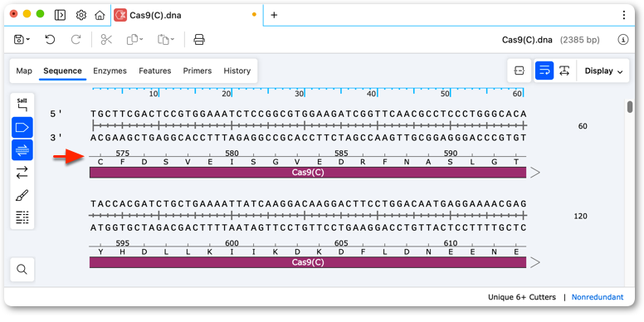
Task: Cut selection with the scissors icon
Action: [x=106, y=40]
